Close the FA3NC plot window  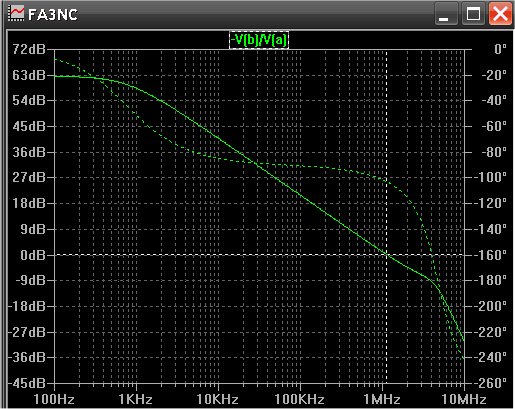[500, 14]
